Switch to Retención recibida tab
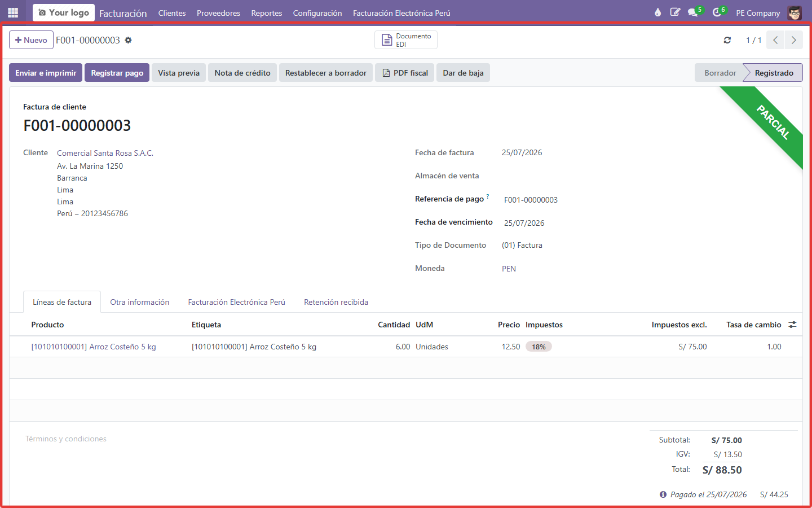The width and height of the screenshot is (812, 508). (336, 302)
